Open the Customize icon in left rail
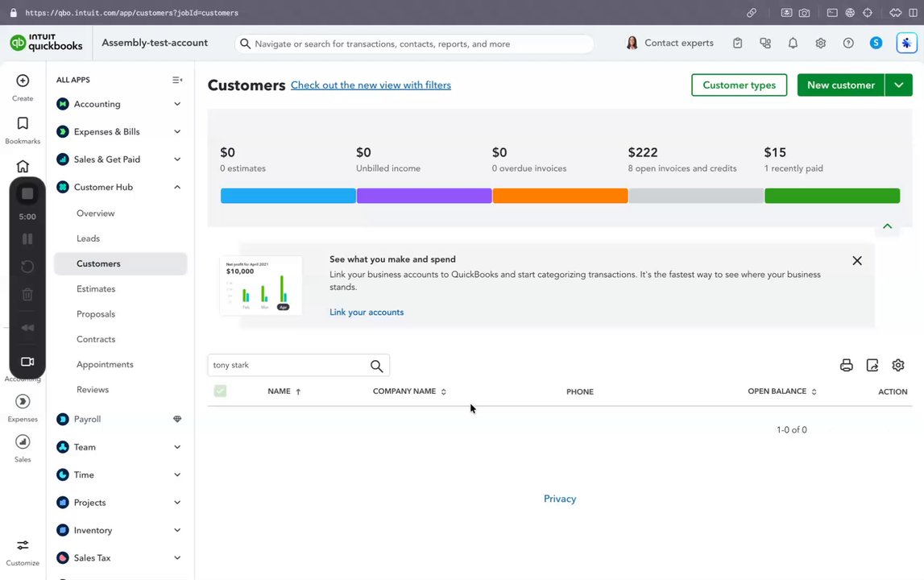Viewport: 924px width, 580px height. pyautogui.click(x=23, y=545)
